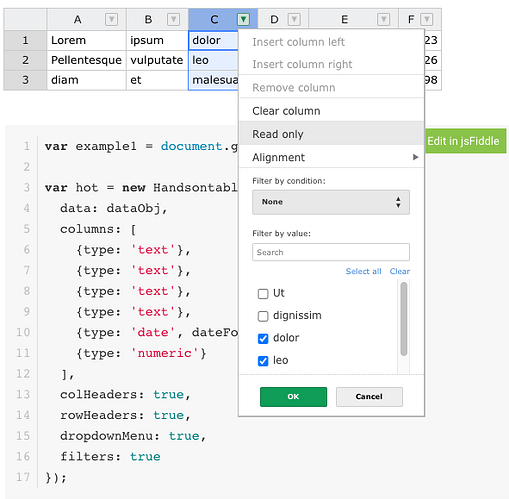Select row 1 header

pyautogui.click(x=25, y=40)
